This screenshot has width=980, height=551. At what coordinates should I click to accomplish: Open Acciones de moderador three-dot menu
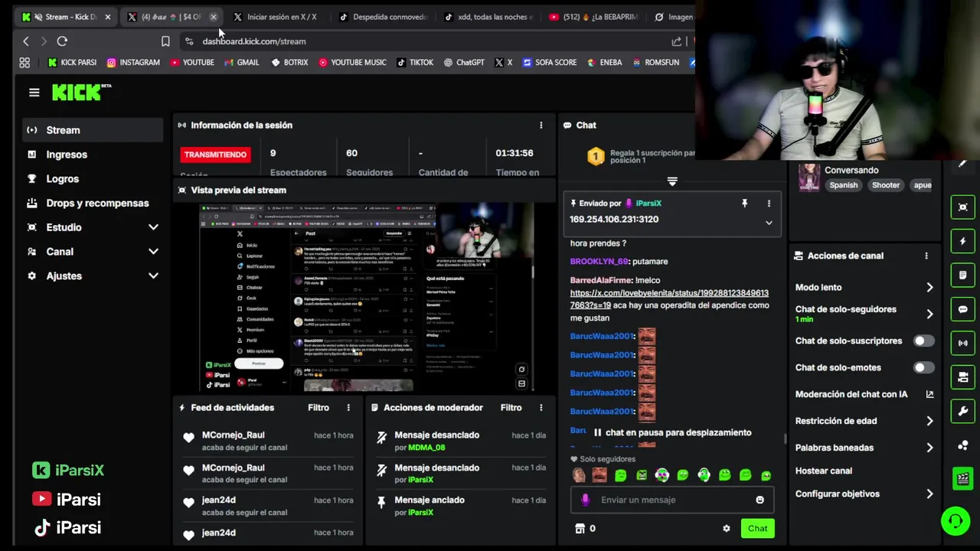[541, 408]
